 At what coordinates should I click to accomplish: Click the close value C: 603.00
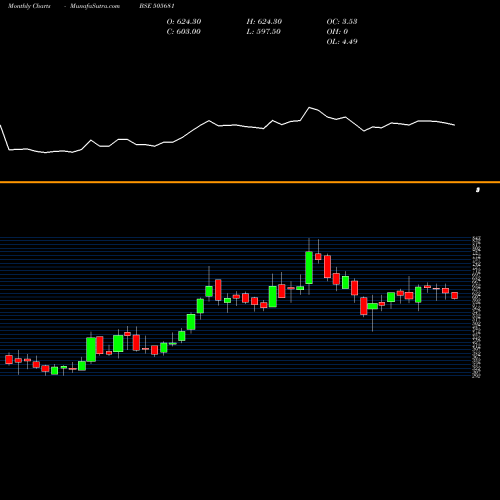pos(183,32)
